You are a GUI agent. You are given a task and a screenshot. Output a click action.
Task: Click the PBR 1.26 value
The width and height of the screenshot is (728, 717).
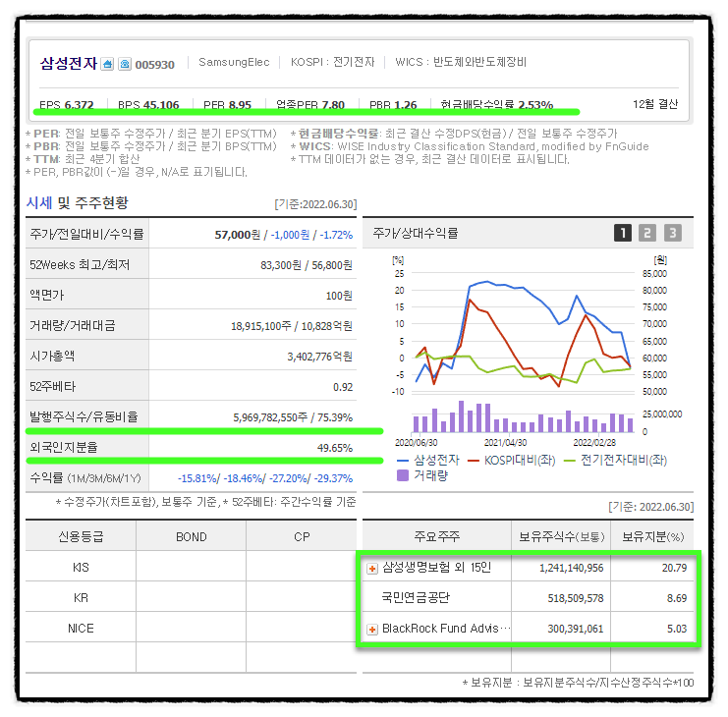pyautogui.click(x=393, y=105)
